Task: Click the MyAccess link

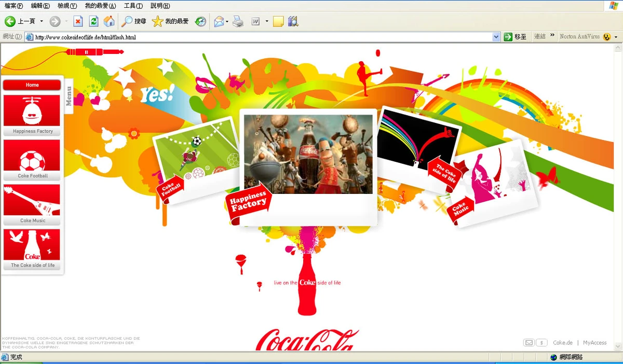Action: (594, 342)
